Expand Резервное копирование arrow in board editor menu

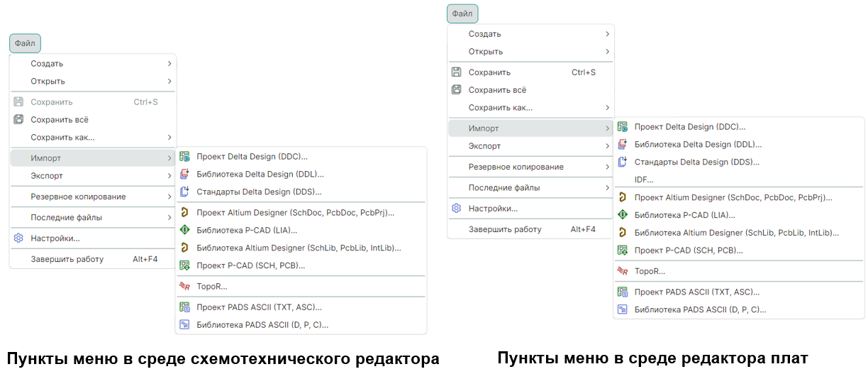point(608,167)
